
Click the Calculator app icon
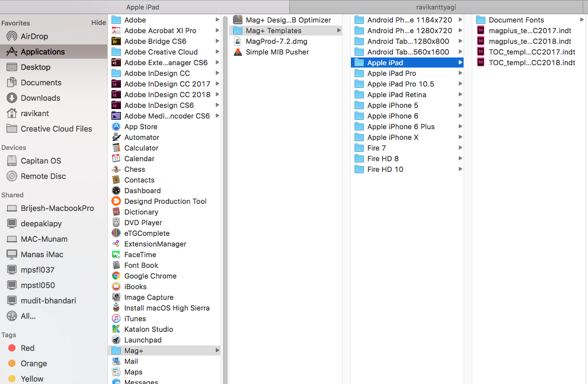[x=116, y=148]
